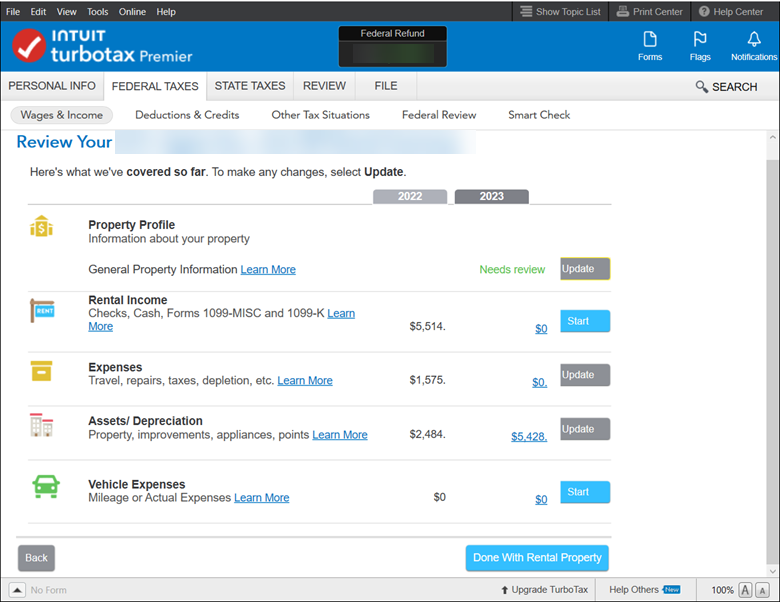Image resolution: width=780 pixels, height=602 pixels.
Task: Select Other Tax Situations subtab
Action: pos(320,115)
